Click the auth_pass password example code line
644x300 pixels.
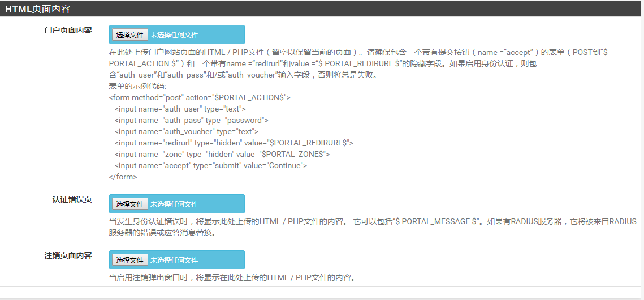(x=191, y=120)
